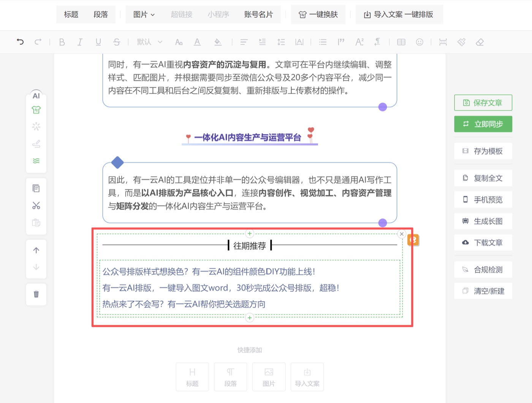Viewport: 532px width, 403px height.
Task: Move the selected block up
Action: (36, 250)
